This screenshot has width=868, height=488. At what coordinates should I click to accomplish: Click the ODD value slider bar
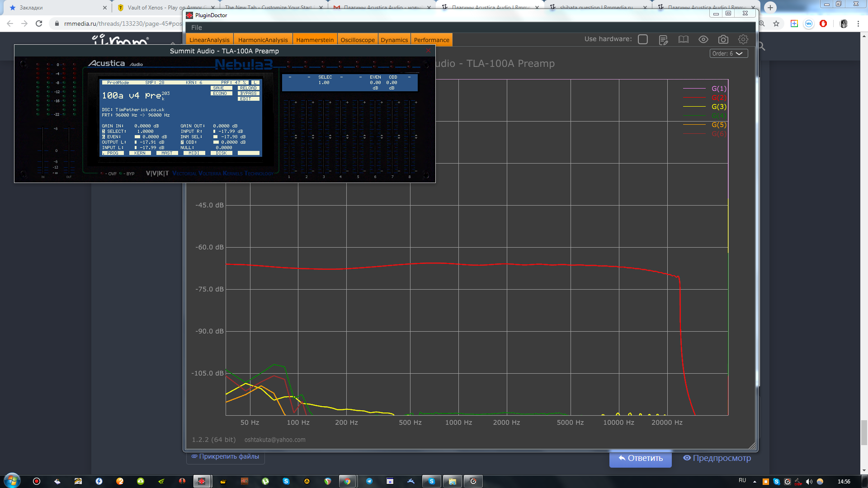coord(216,142)
